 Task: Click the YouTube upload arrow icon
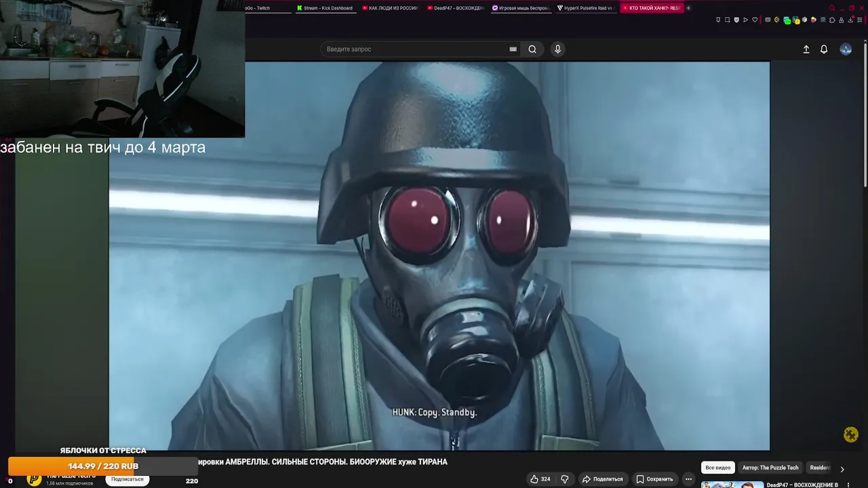(x=806, y=49)
